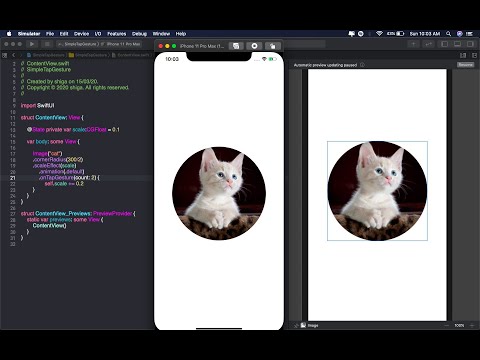Click the Simulator rotate device button
This screenshot has height=360, width=480.
pyautogui.click(x=273, y=46)
